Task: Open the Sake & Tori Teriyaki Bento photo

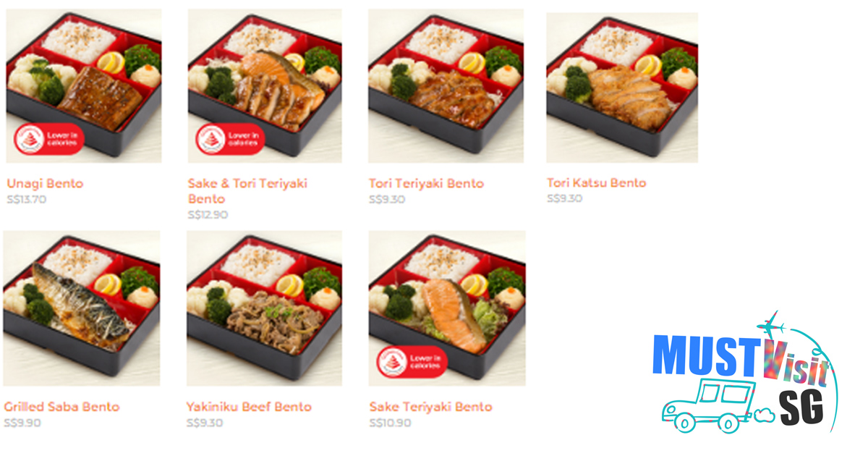Action: tap(265, 85)
